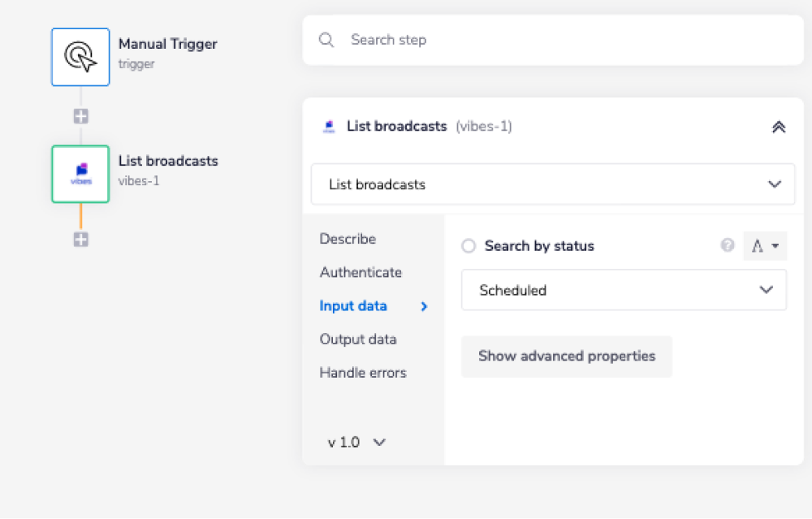
Task: Select the vibes List broadcasts node icon
Action: point(80,174)
